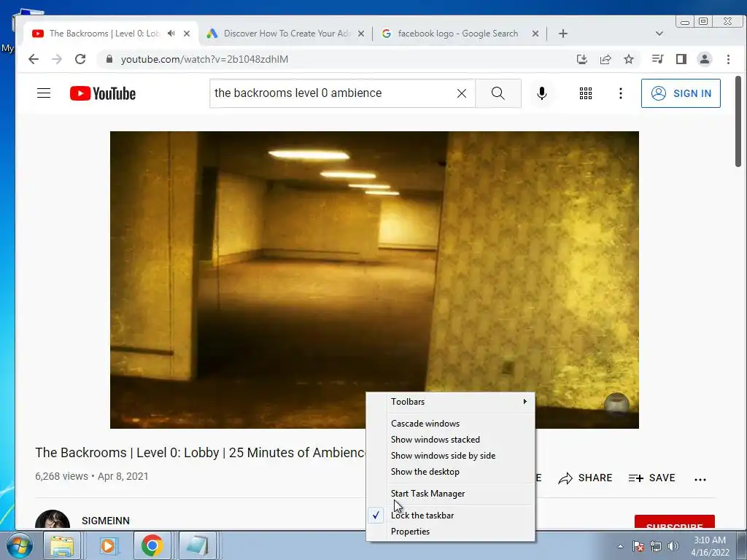Show hidden tray icons arrow

point(620,546)
